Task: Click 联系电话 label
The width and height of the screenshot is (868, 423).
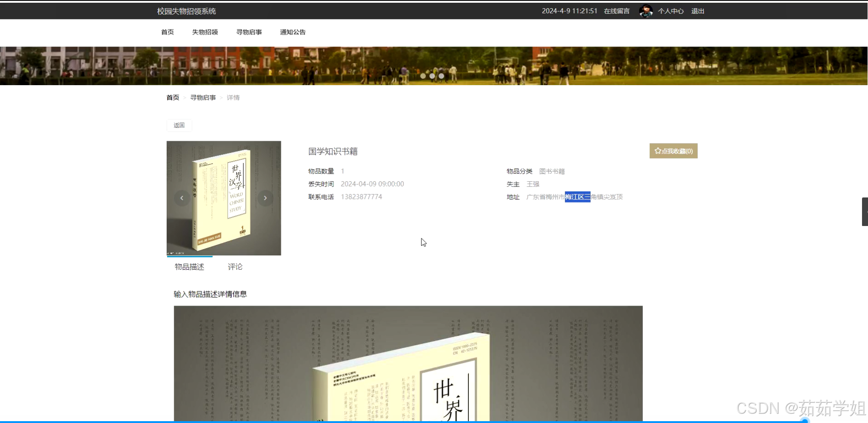Action: pos(321,197)
